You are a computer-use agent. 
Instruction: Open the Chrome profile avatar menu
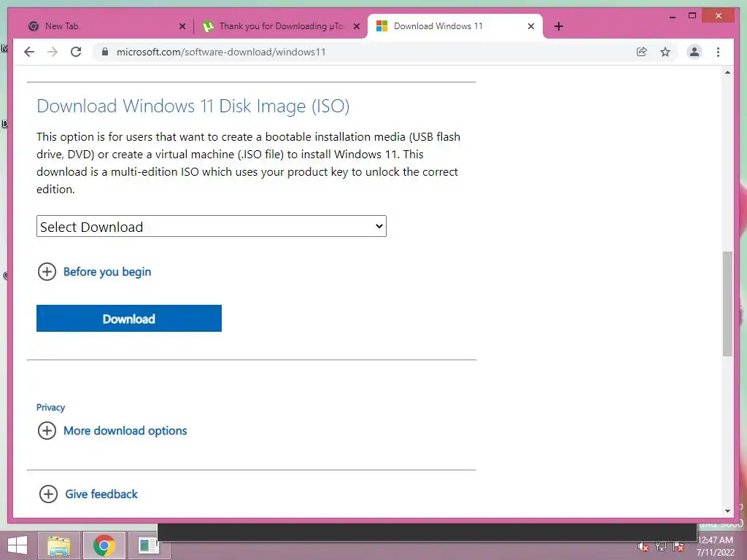coord(694,52)
